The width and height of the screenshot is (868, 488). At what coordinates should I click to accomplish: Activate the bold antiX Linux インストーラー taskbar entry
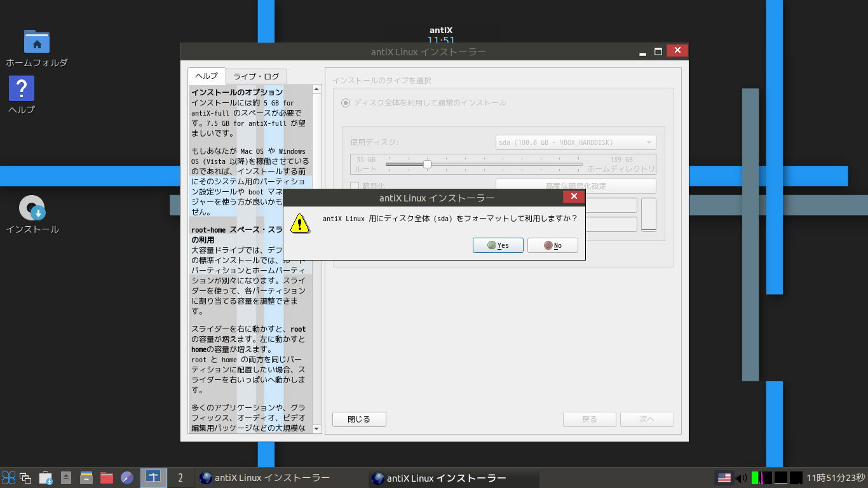pos(454,478)
